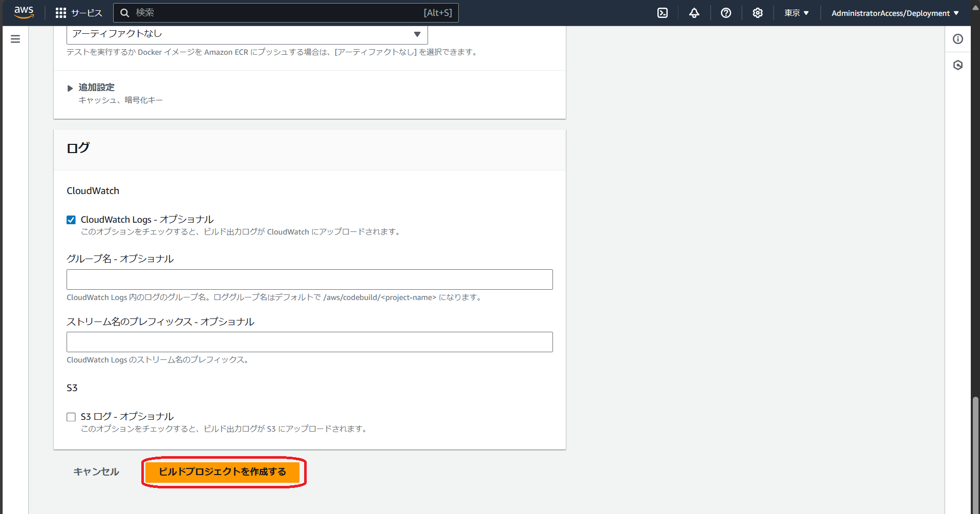Open the settings gear in top bar
980x514 pixels.
point(758,13)
